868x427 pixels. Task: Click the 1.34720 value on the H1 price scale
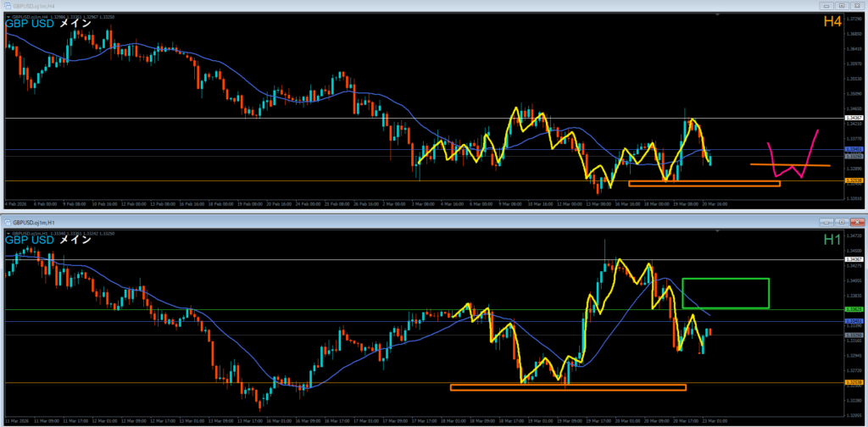coord(853,236)
